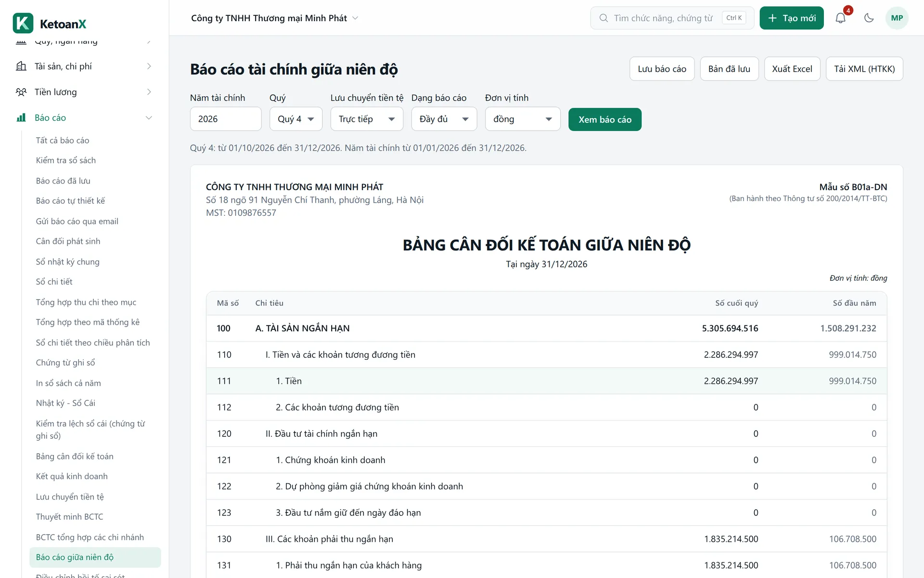Open the Dạng báo cáo dropdown
The image size is (924, 578).
tap(444, 119)
